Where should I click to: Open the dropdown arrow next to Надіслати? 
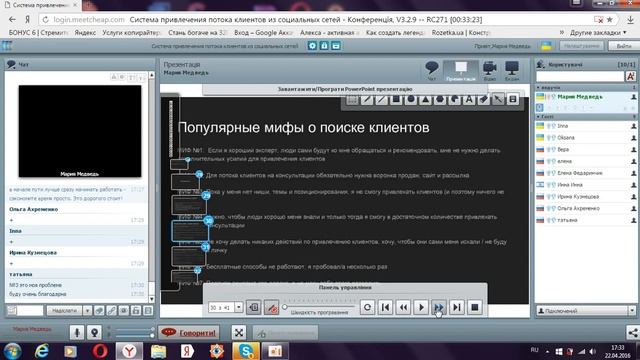87,311
